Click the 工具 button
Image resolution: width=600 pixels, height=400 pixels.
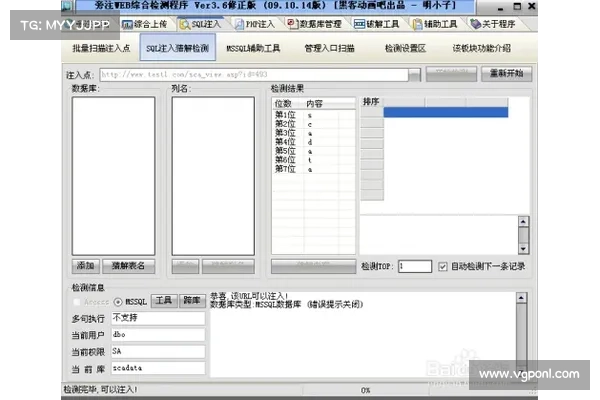click(164, 301)
